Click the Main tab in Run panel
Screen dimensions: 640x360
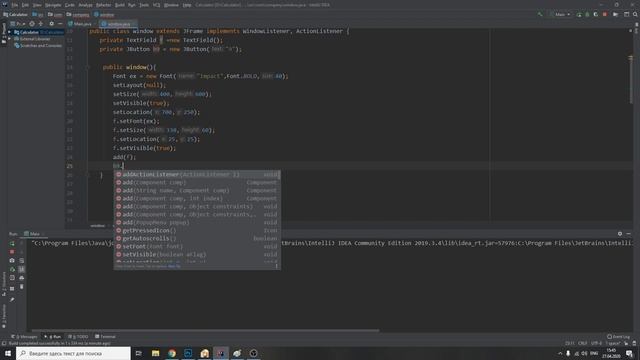[x=33, y=234]
